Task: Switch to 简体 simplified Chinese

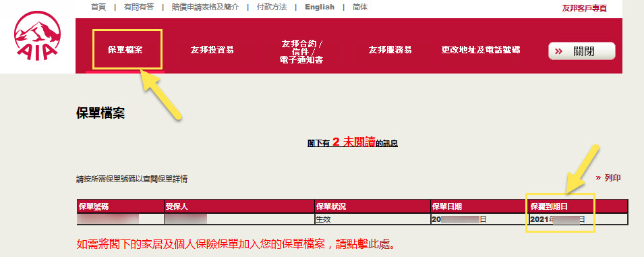Action: point(360,7)
